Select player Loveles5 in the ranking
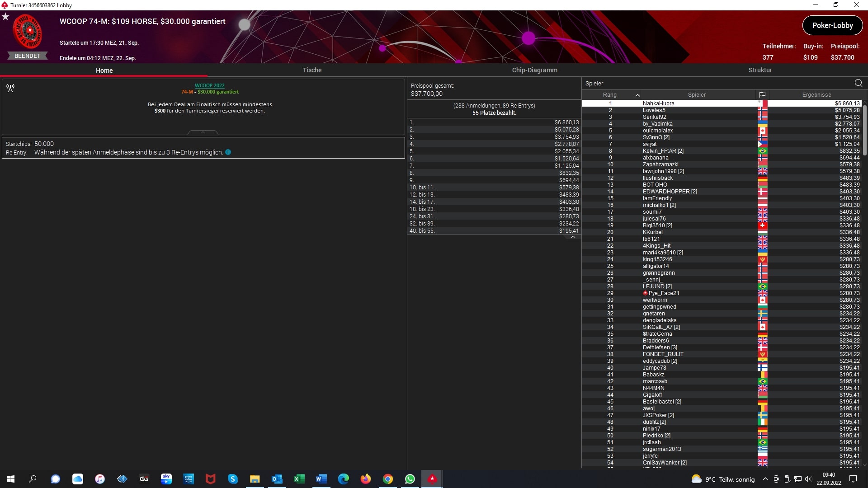Image resolution: width=868 pixels, height=488 pixels. point(722,110)
